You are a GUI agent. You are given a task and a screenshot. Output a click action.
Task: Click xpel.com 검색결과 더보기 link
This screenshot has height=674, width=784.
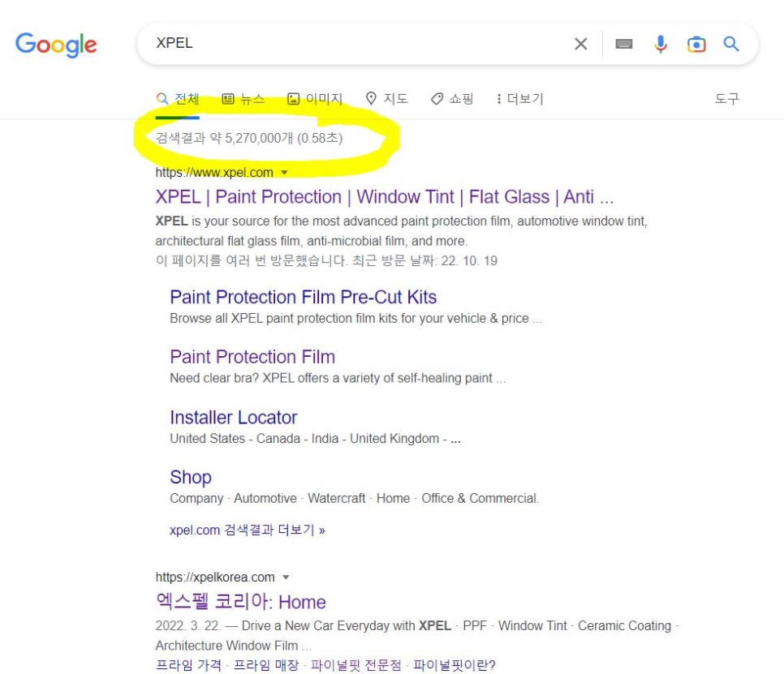point(248,530)
